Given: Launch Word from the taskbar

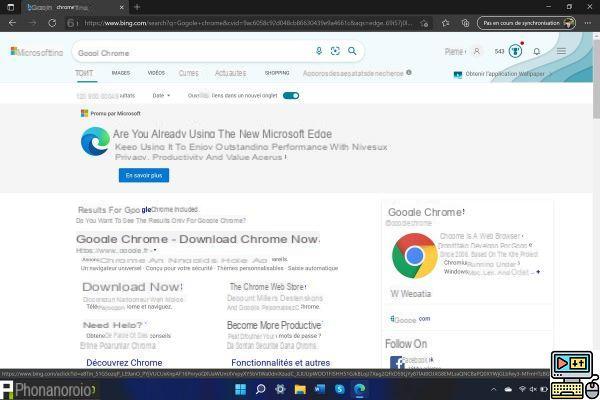Looking at the screenshot, I should (320, 390).
